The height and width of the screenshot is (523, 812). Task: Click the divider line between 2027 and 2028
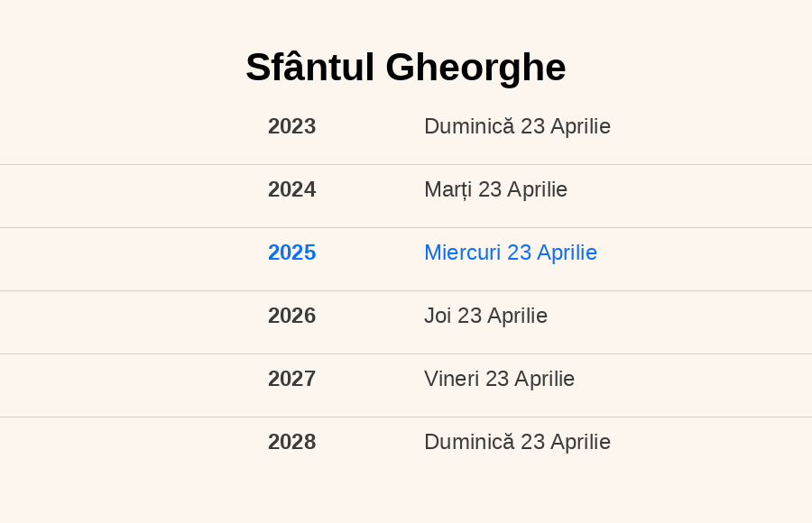pyautogui.click(x=406, y=417)
